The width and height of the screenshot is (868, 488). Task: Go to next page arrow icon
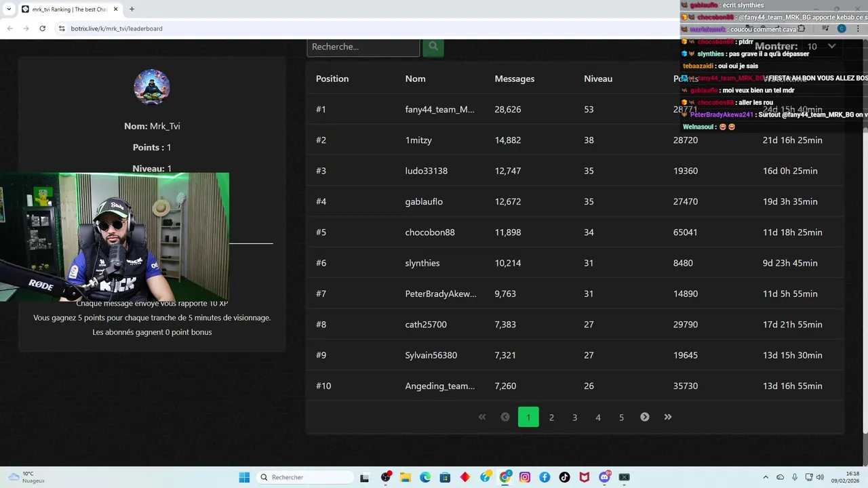coord(645,417)
